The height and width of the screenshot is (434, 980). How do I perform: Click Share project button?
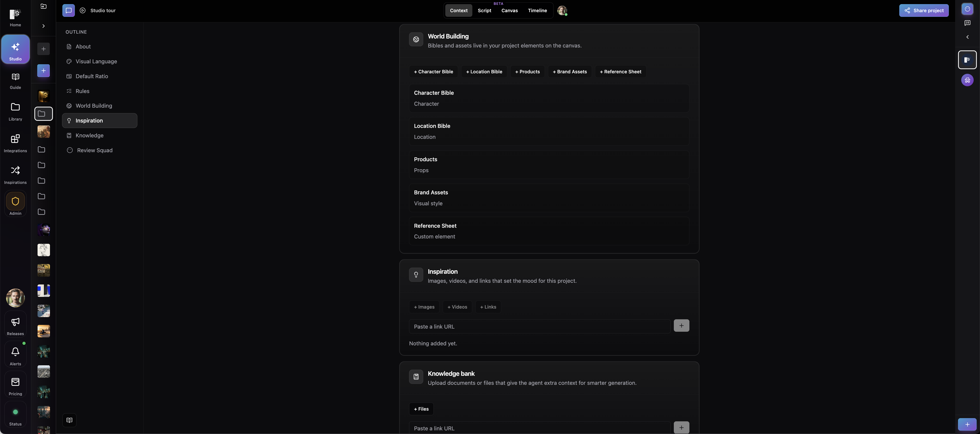tap(924, 11)
